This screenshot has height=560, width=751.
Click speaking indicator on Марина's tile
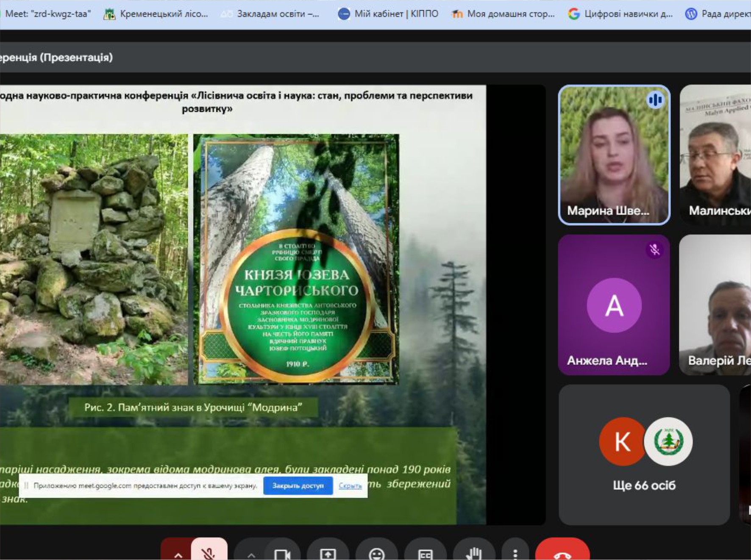[x=655, y=100]
